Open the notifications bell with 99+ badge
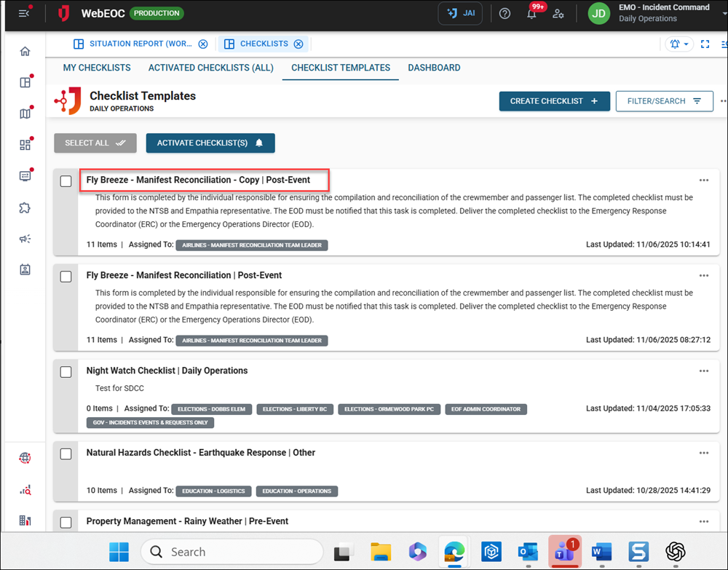Screen dimensions: 728x570 tap(531, 13)
